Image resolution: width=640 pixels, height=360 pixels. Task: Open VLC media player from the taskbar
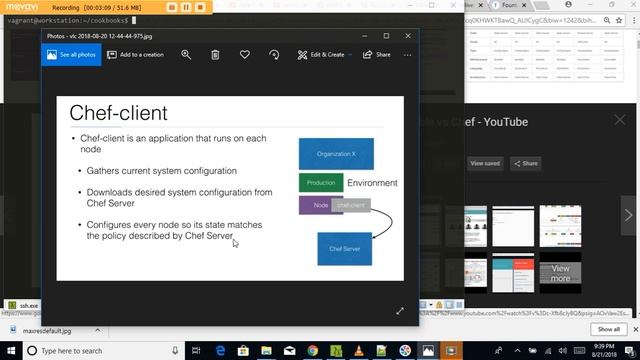359,351
